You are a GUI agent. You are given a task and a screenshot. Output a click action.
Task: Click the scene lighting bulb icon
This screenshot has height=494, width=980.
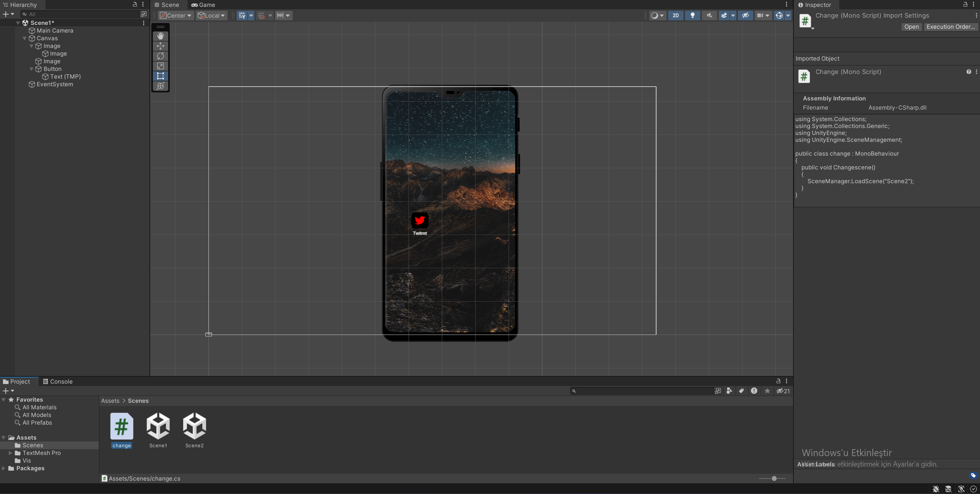click(692, 15)
